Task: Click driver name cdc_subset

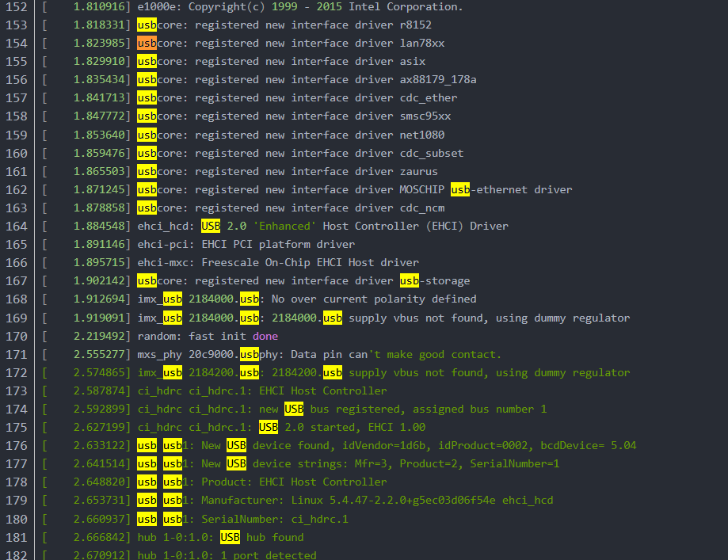Action: [432, 153]
